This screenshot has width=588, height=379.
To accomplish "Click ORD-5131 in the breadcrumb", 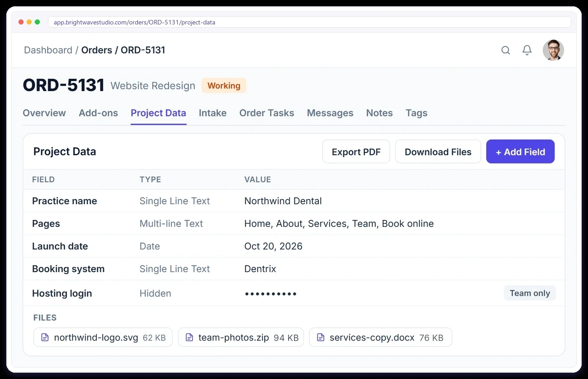I will click(143, 50).
